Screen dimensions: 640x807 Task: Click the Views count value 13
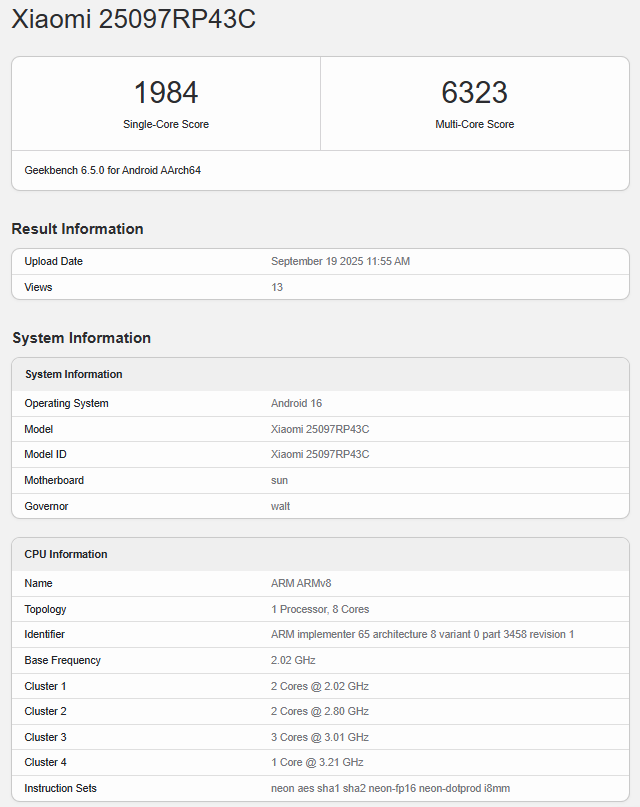tap(277, 287)
